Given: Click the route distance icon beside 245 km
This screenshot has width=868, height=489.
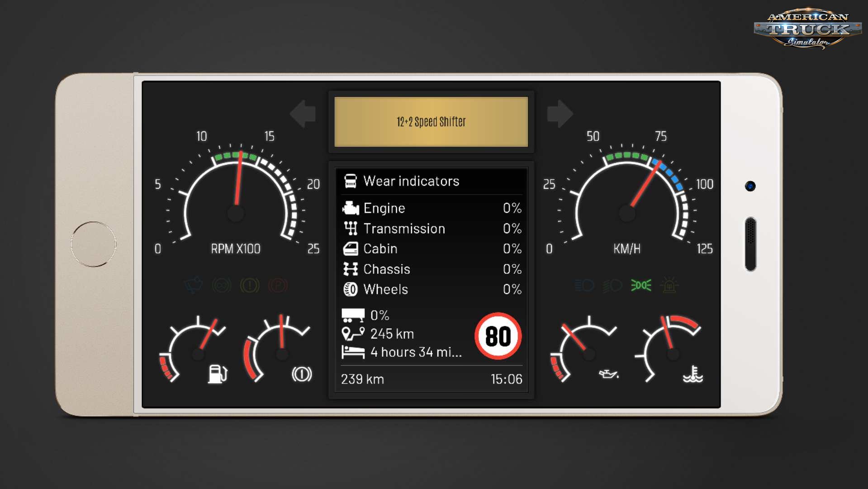Looking at the screenshot, I should [353, 334].
